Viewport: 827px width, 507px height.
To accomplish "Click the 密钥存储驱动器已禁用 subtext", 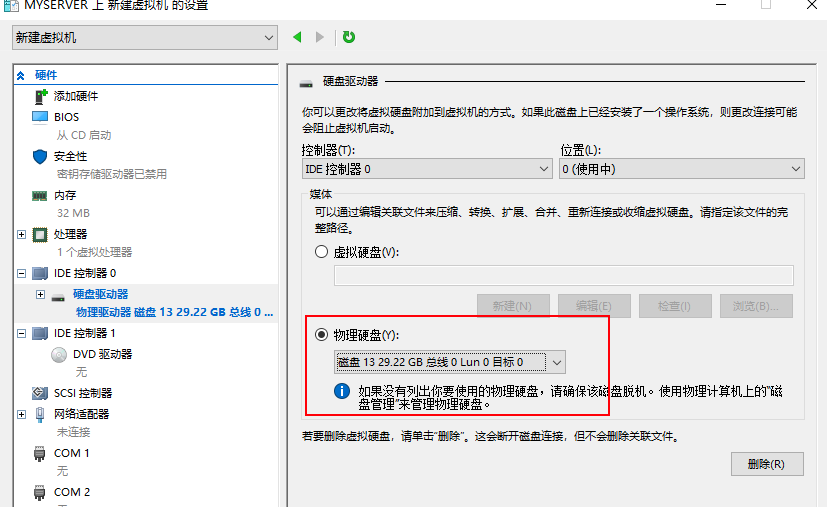I will [x=112, y=174].
